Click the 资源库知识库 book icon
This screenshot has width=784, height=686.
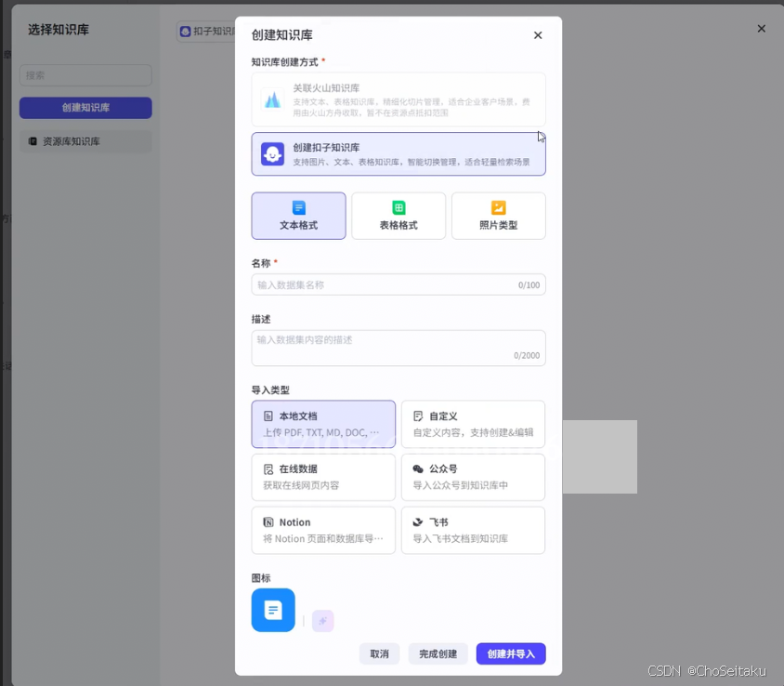[33, 141]
